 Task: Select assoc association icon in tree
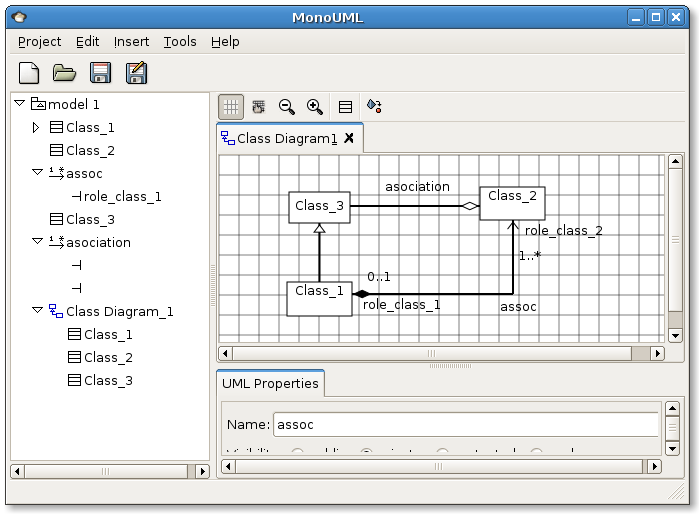57,173
